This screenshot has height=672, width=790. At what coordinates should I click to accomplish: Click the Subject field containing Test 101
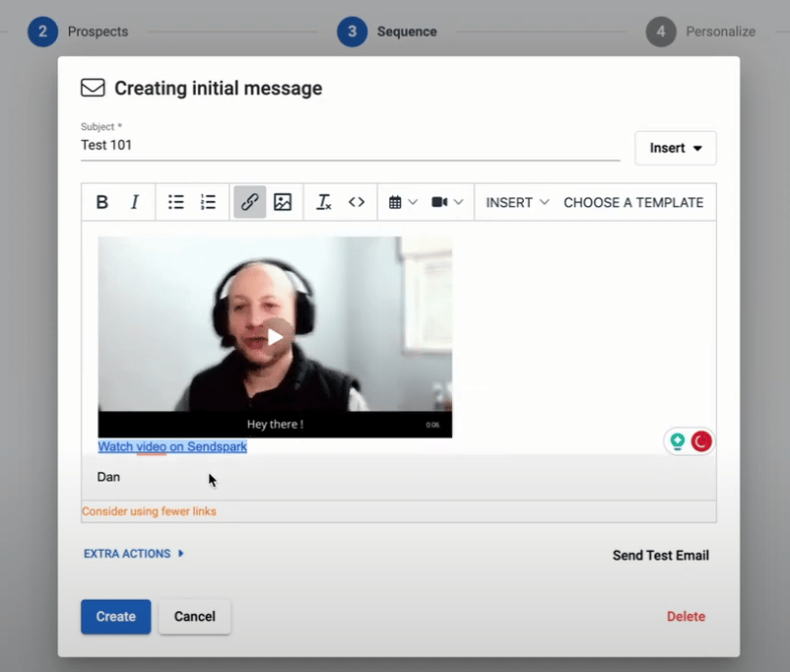coord(350,145)
